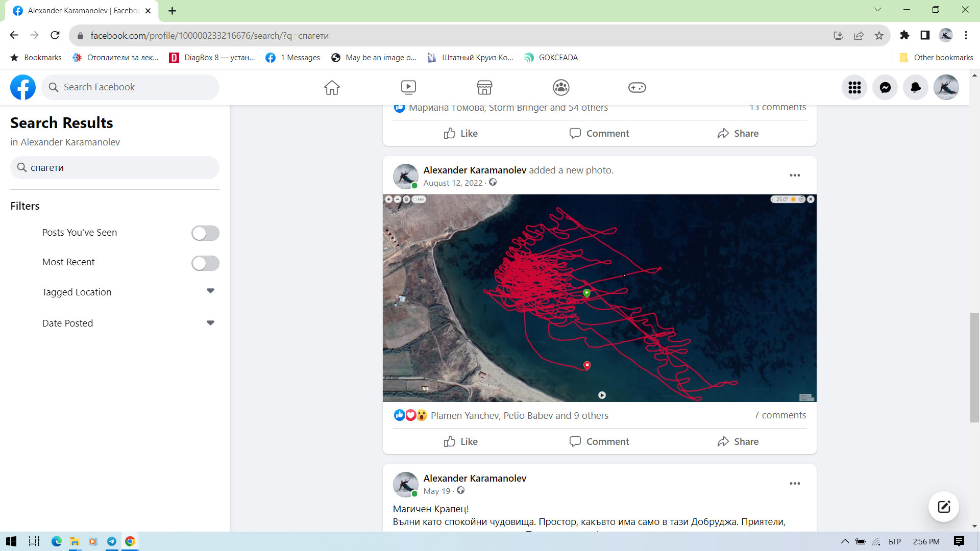Image resolution: width=980 pixels, height=551 pixels.
Task: Open the 1 Messages bookmark
Action: point(293,58)
